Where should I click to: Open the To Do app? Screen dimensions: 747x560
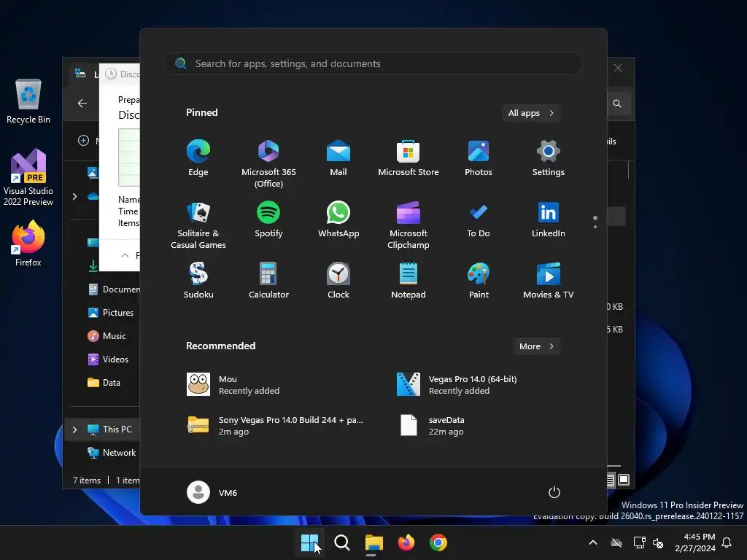[479, 219]
